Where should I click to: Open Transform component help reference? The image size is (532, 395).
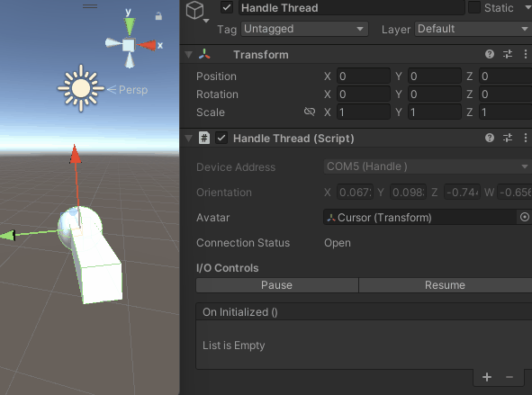[490, 54]
